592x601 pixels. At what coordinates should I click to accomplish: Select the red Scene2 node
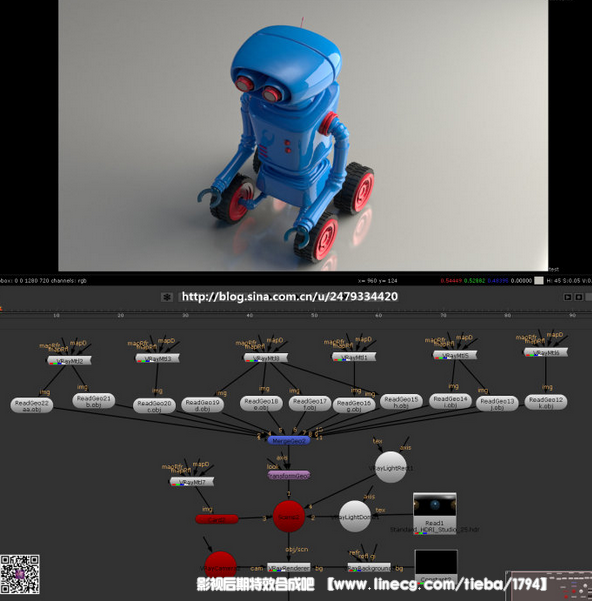(289, 517)
